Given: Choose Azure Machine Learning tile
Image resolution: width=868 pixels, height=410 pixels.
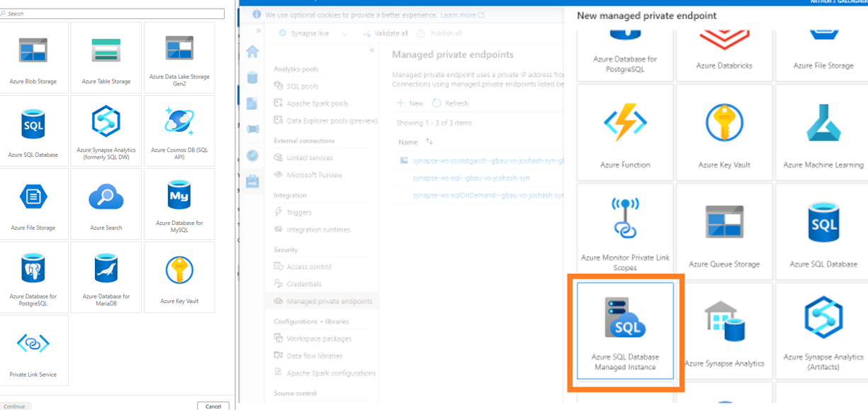Looking at the screenshot, I should click(x=823, y=132).
